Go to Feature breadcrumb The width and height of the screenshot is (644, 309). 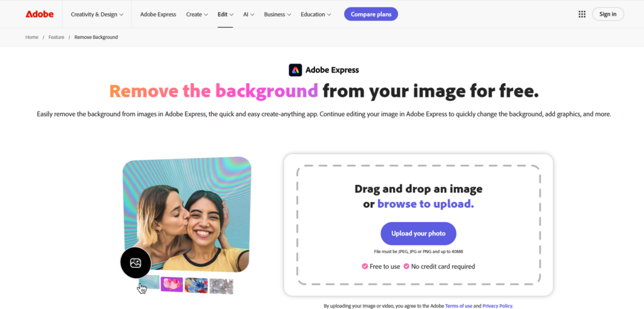[56, 37]
